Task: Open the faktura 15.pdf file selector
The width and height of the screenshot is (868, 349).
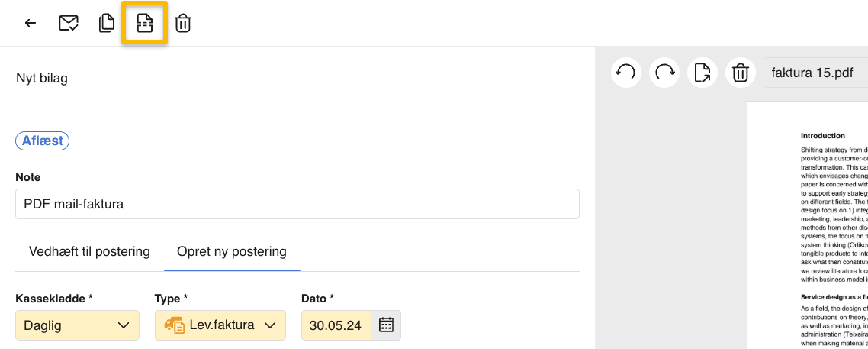Action: click(815, 73)
